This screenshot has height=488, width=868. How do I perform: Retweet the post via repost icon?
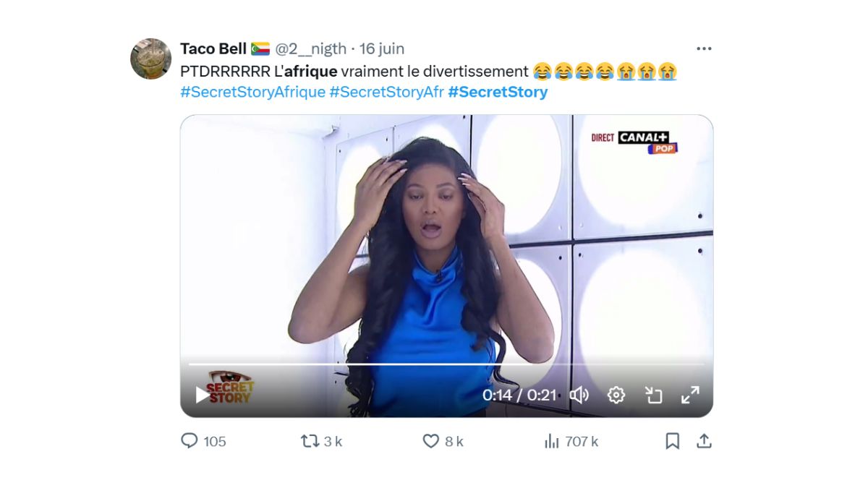coord(310,440)
